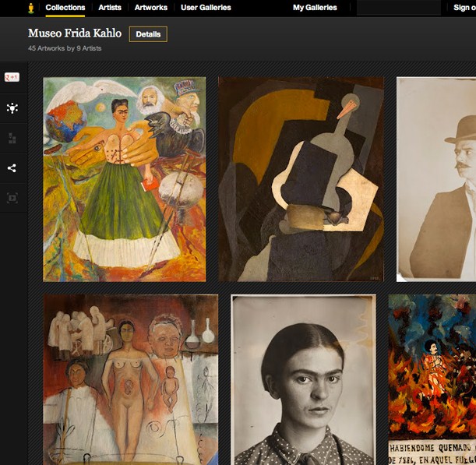Go to the Artists tab
This screenshot has height=465, width=476.
point(110,8)
